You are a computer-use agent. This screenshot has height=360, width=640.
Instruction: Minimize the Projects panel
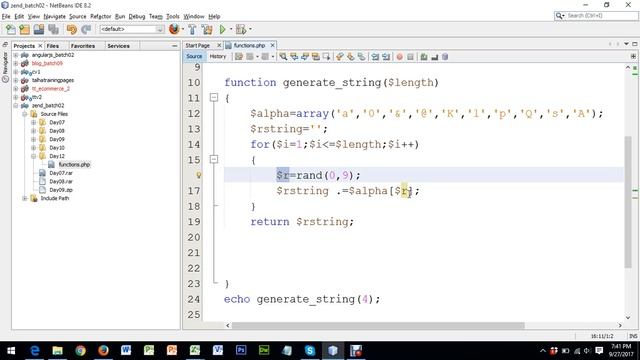[175, 46]
